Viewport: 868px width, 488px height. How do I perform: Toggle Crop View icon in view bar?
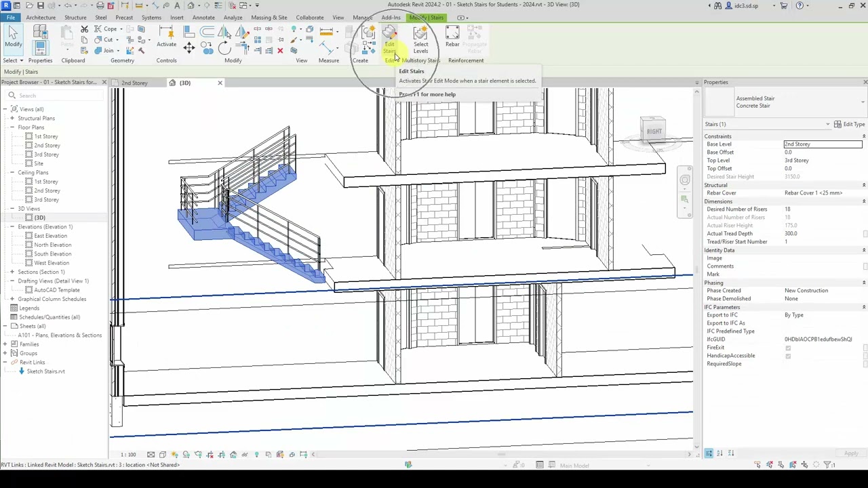[x=210, y=455]
